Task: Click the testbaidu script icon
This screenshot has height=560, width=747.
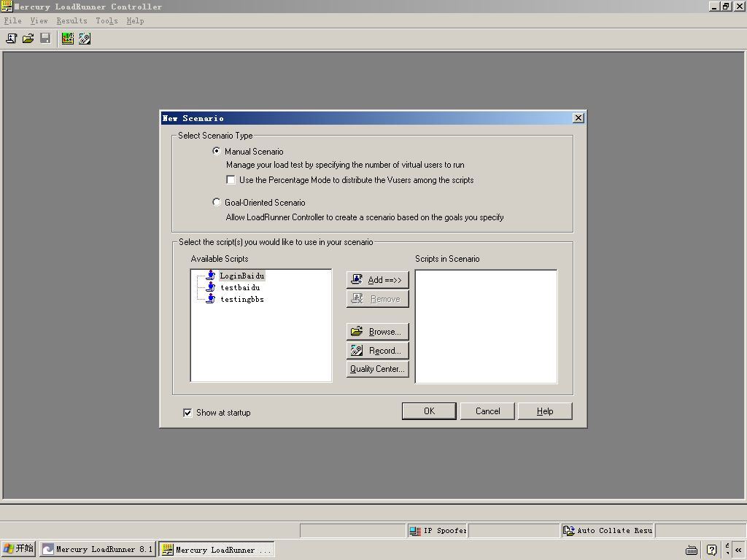Action: [x=211, y=287]
